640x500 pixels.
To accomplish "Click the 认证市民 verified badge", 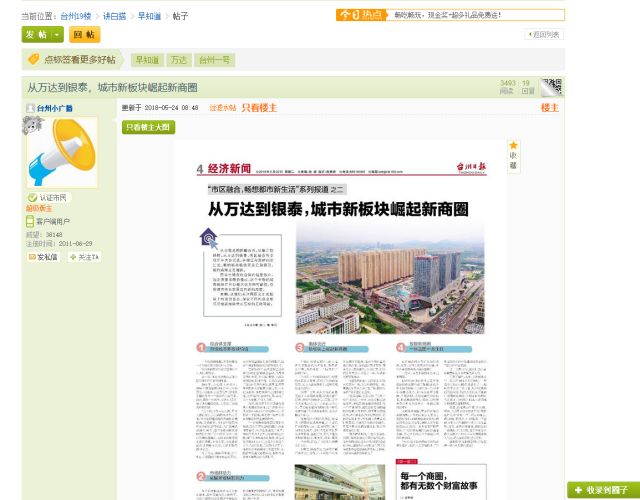I will pos(49,198).
